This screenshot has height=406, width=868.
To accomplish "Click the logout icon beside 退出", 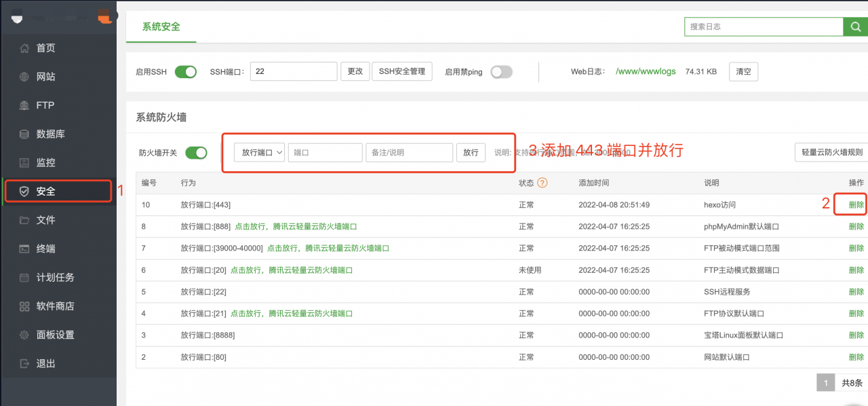I will click(x=24, y=363).
